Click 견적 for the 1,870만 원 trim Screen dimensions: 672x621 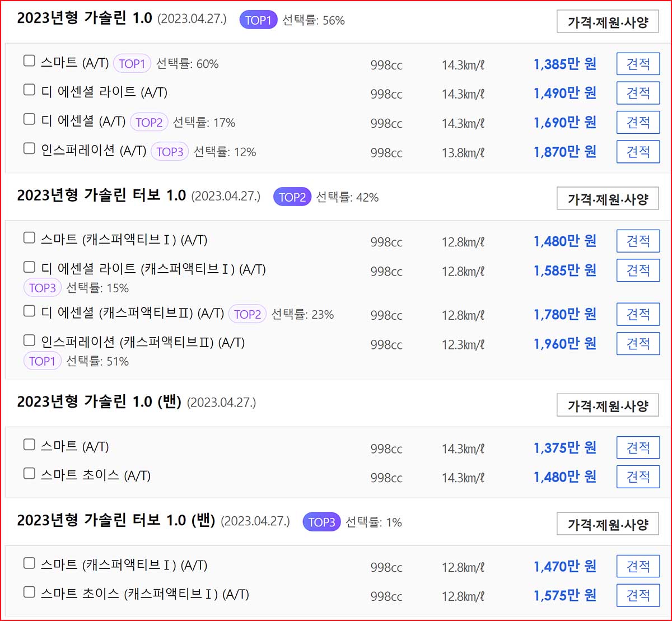[638, 152]
